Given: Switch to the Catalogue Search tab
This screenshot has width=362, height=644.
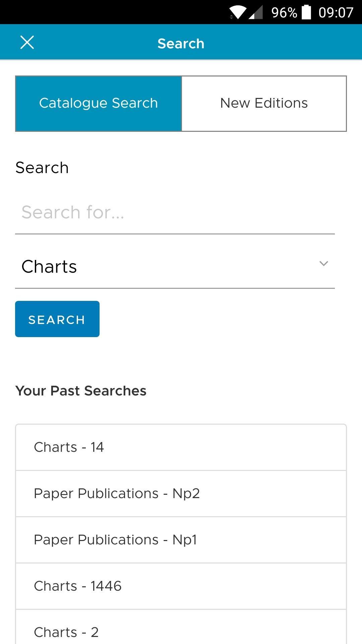Looking at the screenshot, I should (99, 103).
